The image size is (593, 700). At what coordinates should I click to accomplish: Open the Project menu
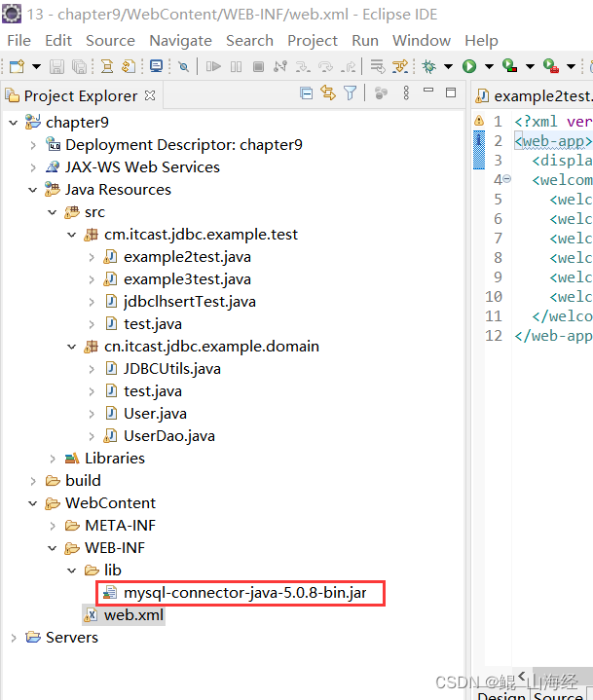313,41
